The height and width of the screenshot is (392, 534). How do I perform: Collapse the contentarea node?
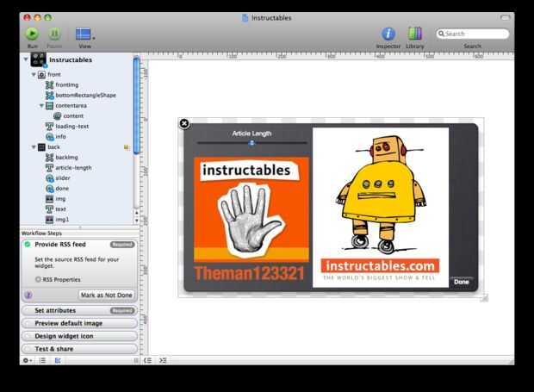point(41,106)
